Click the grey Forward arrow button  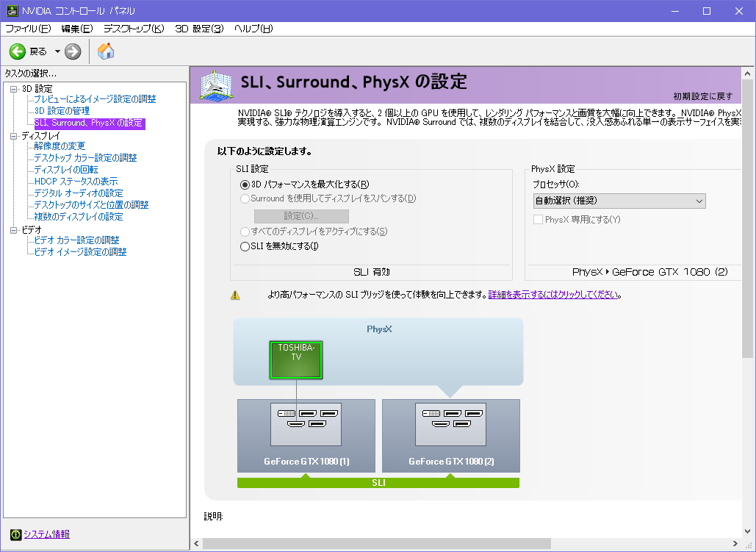tap(73, 51)
